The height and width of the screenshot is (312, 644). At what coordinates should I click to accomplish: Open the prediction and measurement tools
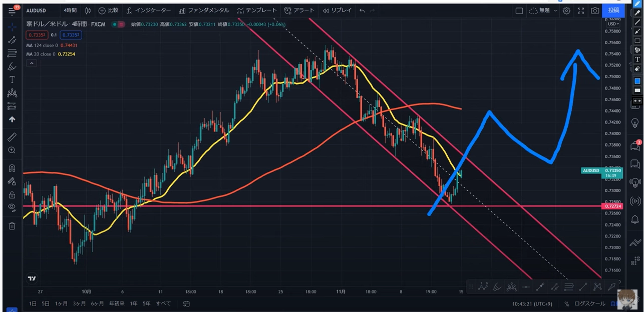tap(12, 106)
